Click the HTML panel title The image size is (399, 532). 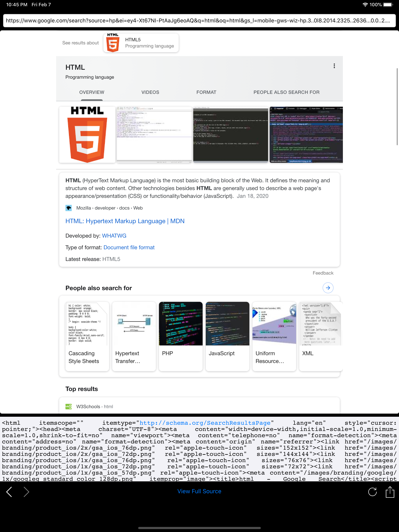click(75, 67)
